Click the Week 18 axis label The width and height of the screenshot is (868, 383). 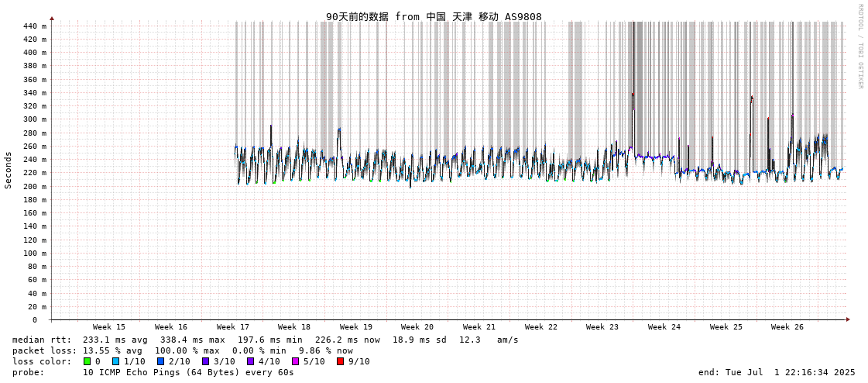(x=294, y=327)
